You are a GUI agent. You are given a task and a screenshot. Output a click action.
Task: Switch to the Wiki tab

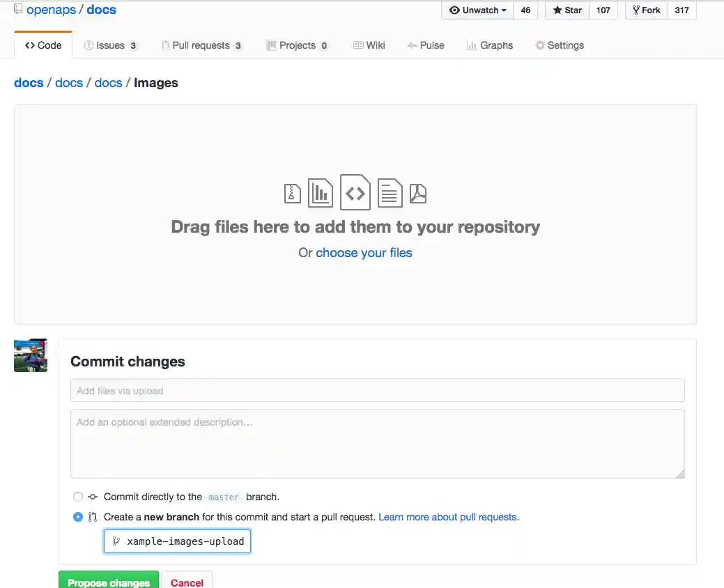[369, 45]
